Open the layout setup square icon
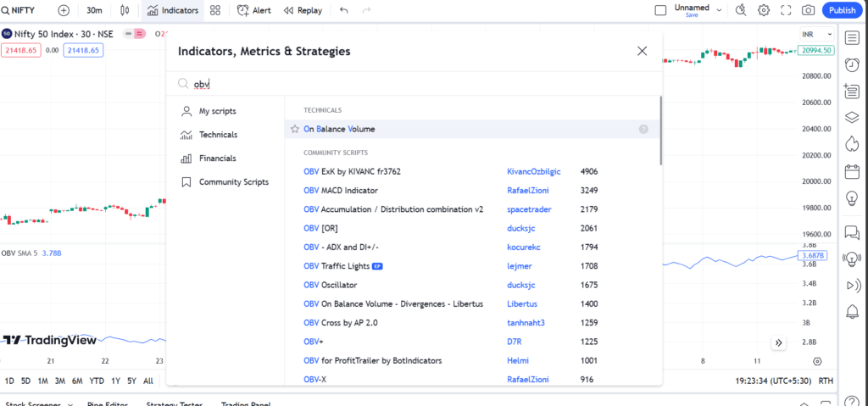The width and height of the screenshot is (868, 406). [659, 10]
